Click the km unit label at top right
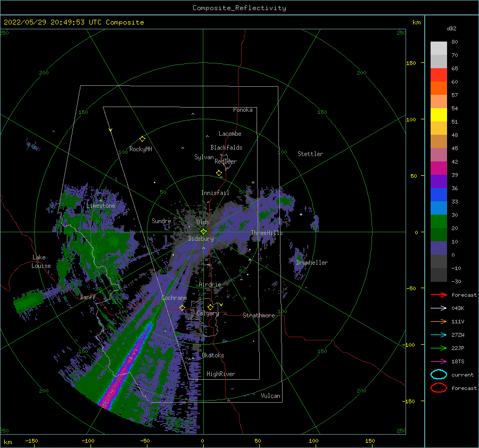This screenshot has height=448, width=479. click(x=416, y=22)
